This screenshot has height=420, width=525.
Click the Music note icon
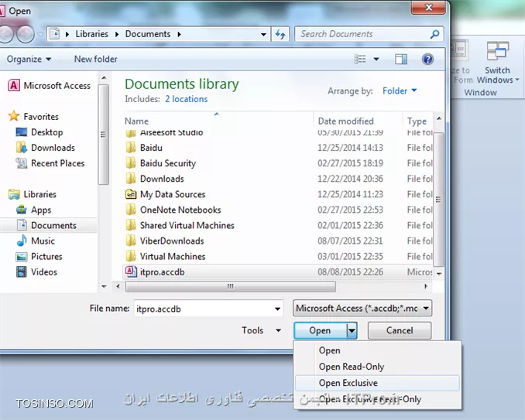click(22, 241)
